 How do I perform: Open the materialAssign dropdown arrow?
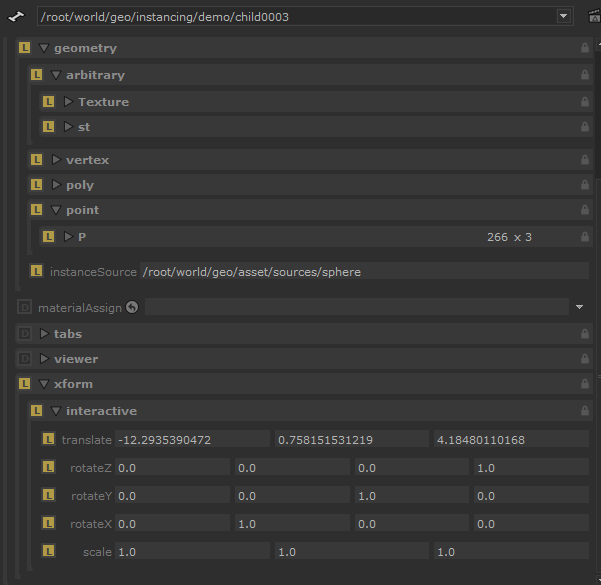pyautogui.click(x=579, y=307)
